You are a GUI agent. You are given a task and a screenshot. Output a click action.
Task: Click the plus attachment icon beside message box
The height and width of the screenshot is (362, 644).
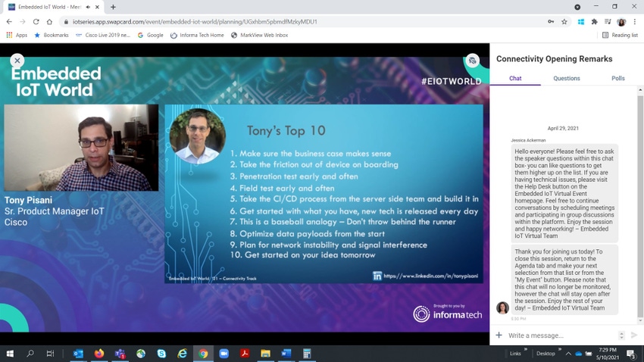click(499, 335)
